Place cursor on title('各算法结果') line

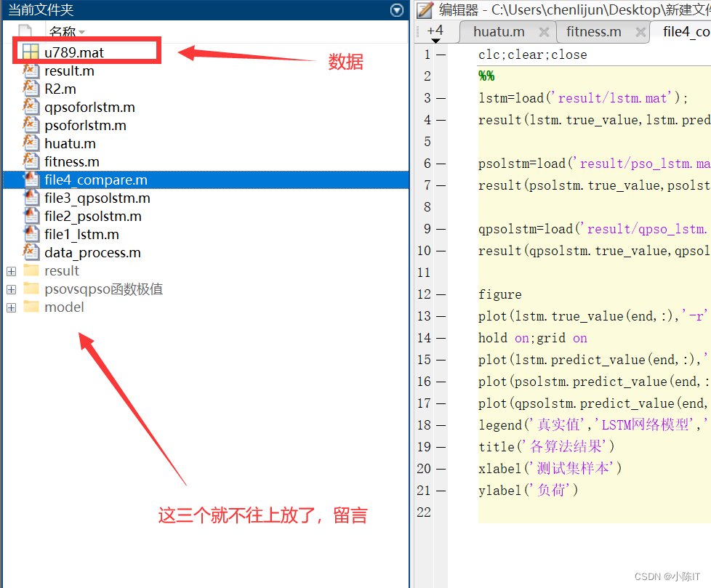[x=547, y=446]
